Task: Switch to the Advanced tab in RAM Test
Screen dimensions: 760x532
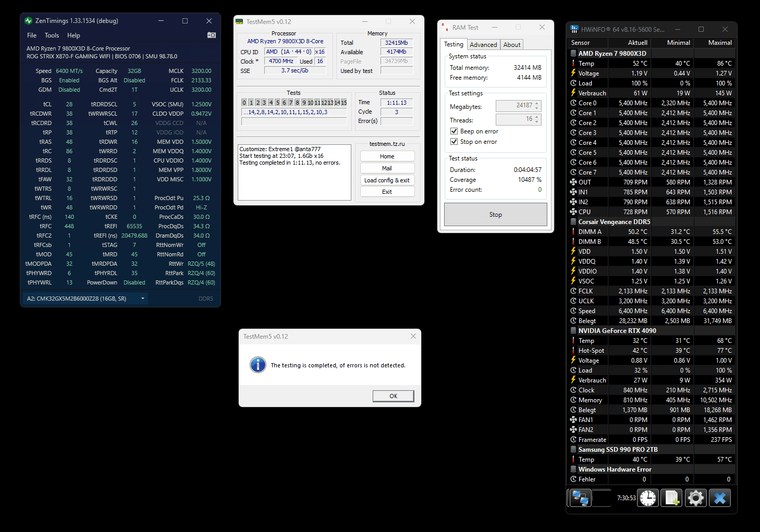Action: coord(483,45)
